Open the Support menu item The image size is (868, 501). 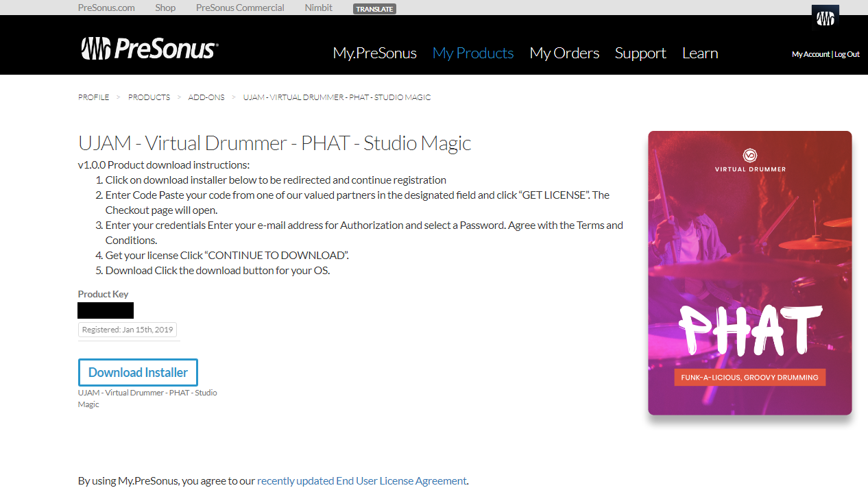pyautogui.click(x=640, y=53)
